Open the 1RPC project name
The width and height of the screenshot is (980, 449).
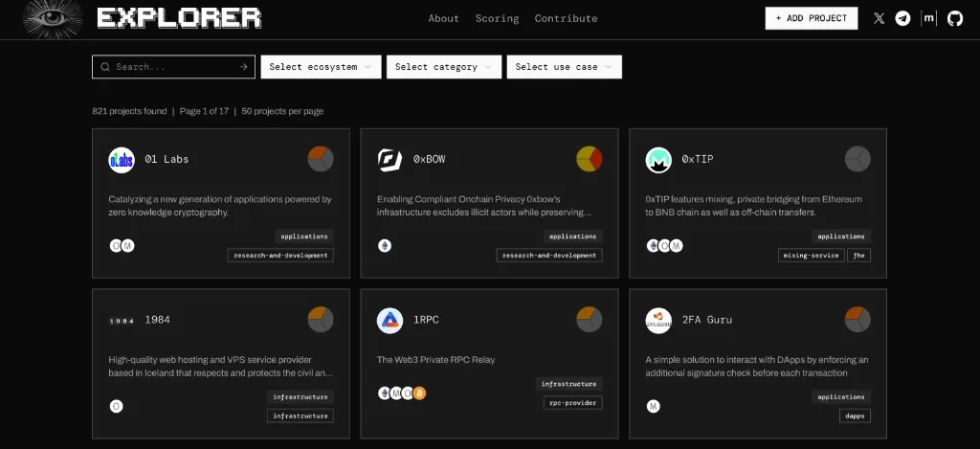point(426,320)
